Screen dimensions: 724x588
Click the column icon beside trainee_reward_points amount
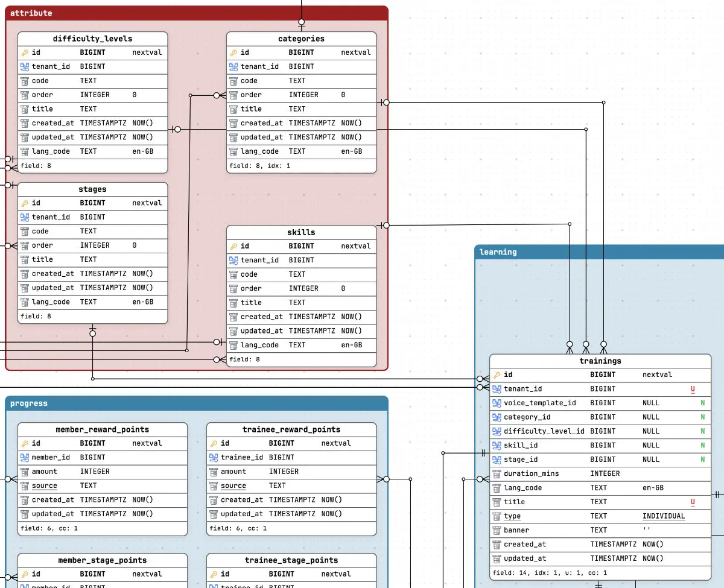[214, 472]
